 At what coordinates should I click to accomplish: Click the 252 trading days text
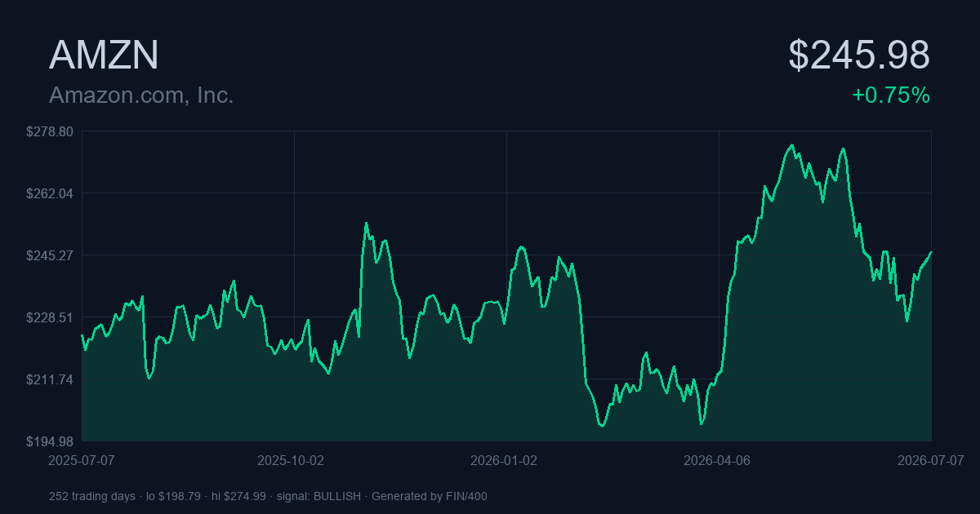pos(92,496)
